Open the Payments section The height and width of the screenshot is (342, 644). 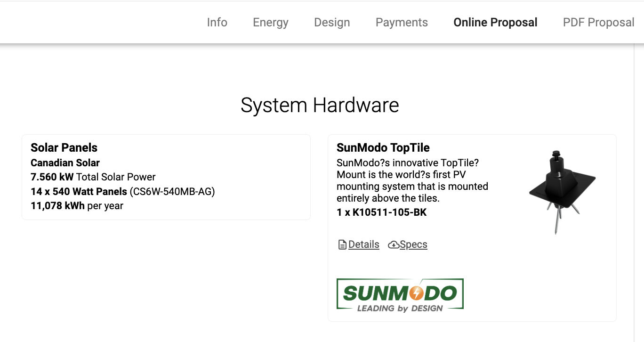[402, 22]
